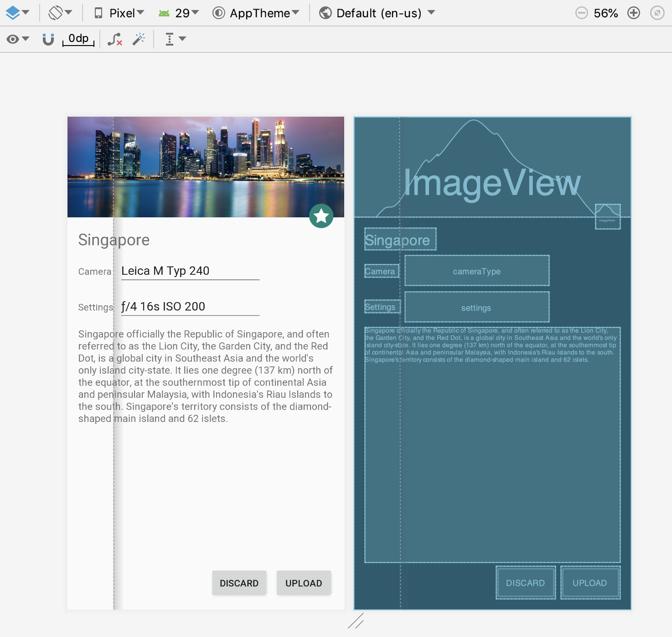Click the Zoom to Fit Screen icon
Viewport: 672px width, 637px height.
click(x=657, y=13)
